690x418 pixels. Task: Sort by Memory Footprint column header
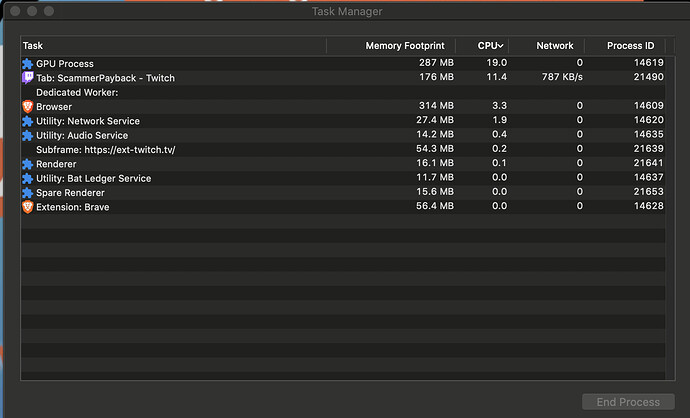click(405, 46)
